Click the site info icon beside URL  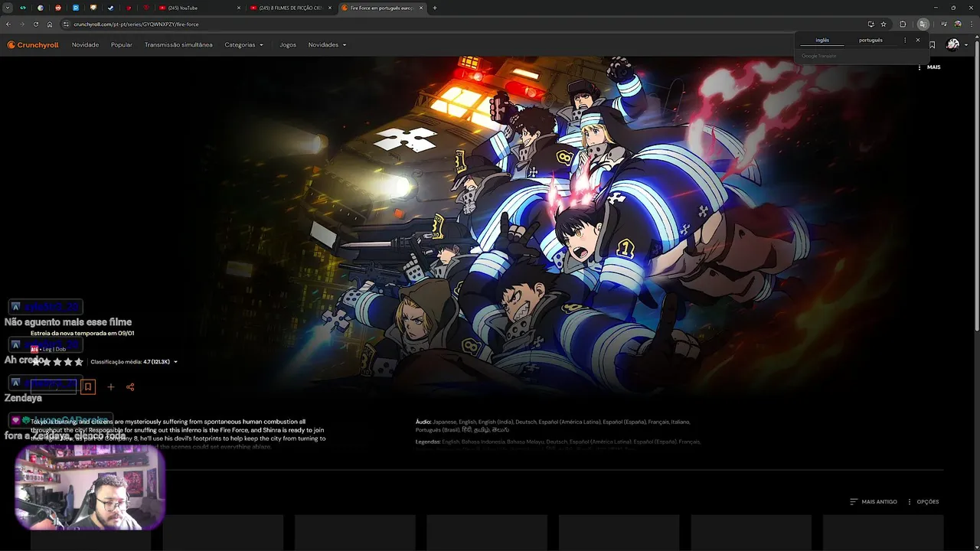point(67,24)
